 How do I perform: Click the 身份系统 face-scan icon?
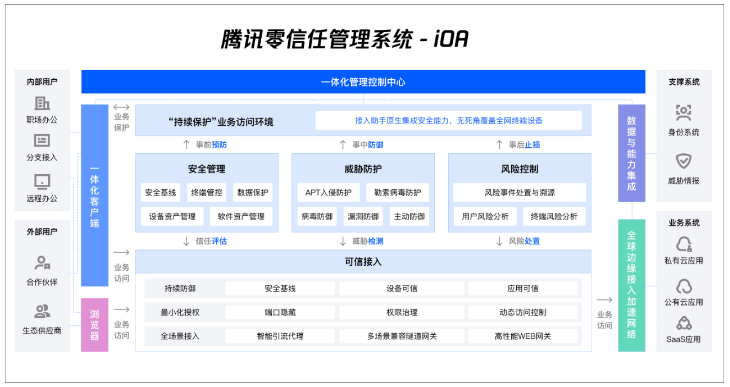coord(683,112)
